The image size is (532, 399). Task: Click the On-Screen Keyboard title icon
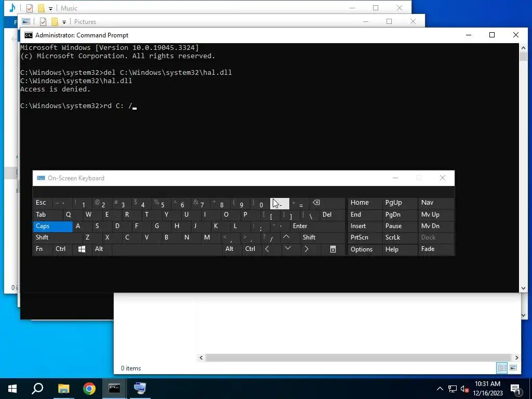tap(41, 178)
